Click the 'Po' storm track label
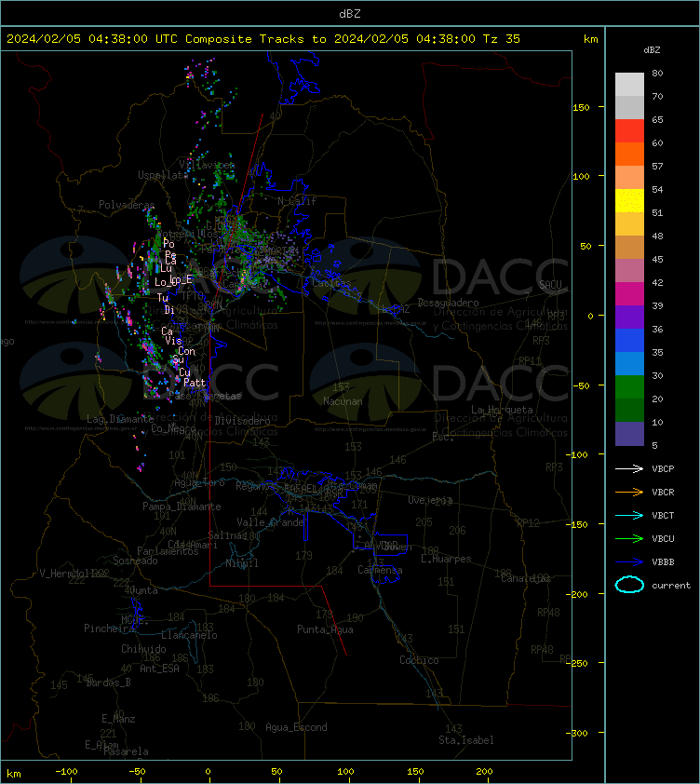 click(168, 244)
